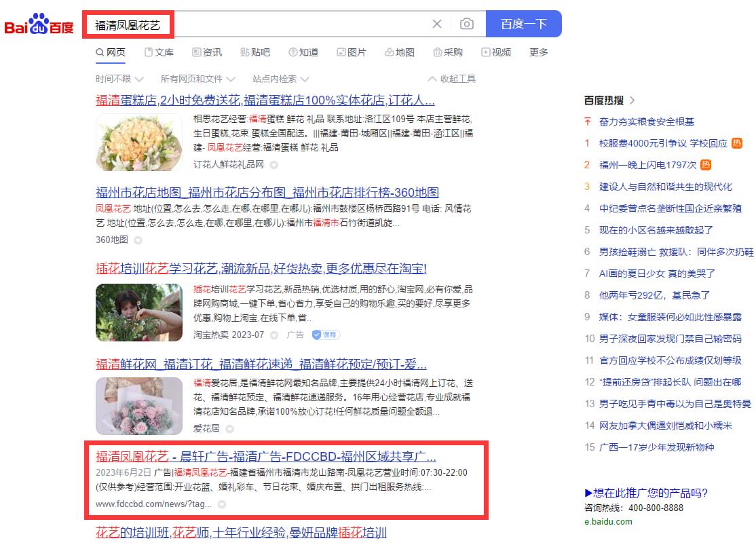This screenshot has width=756, height=545.
Task: Switch to the 图片 tab
Action: pos(352,52)
